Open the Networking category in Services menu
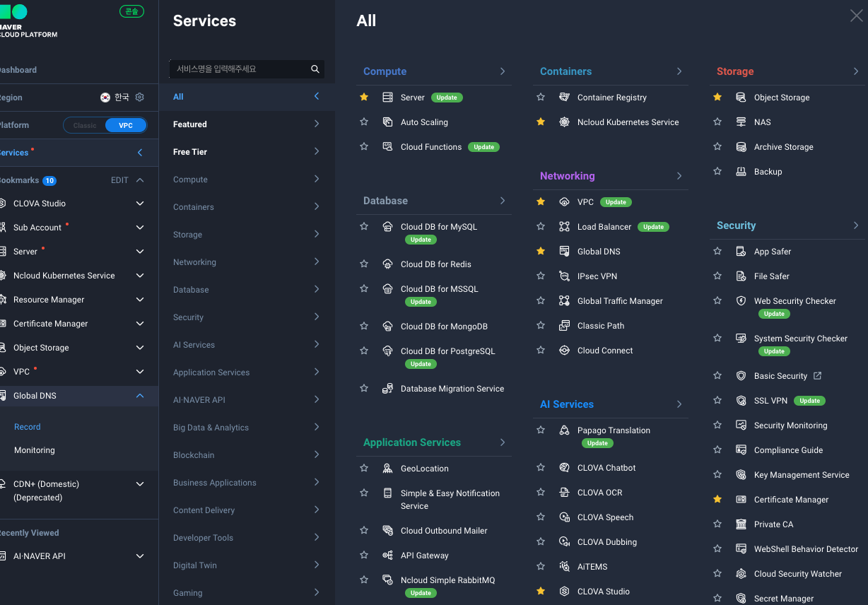 (247, 262)
